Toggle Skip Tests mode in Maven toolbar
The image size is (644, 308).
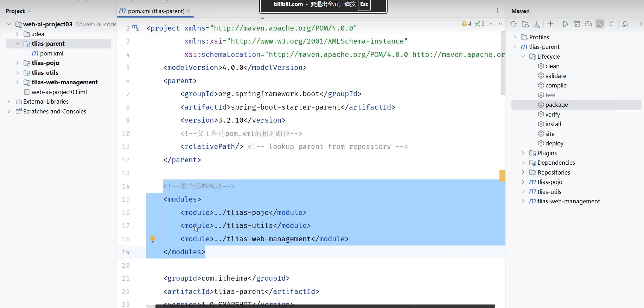(600, 24)
